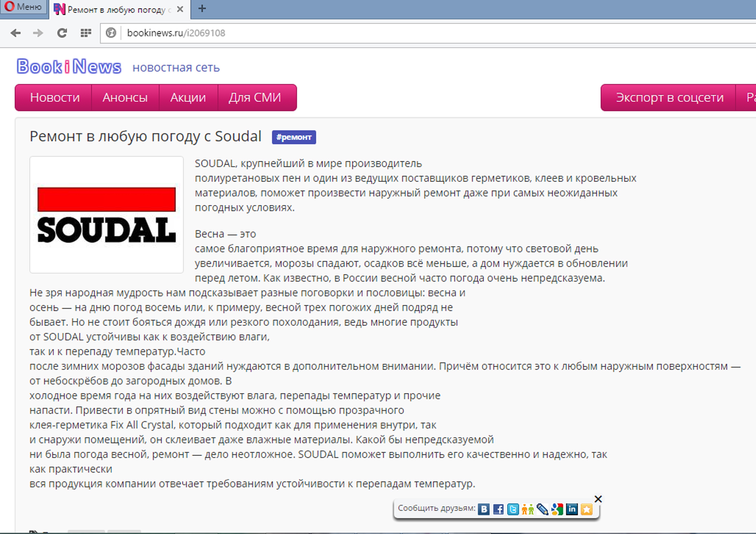Reload the current page
The width and height of the screenshot is (756, 534).
tap(62, 33)
